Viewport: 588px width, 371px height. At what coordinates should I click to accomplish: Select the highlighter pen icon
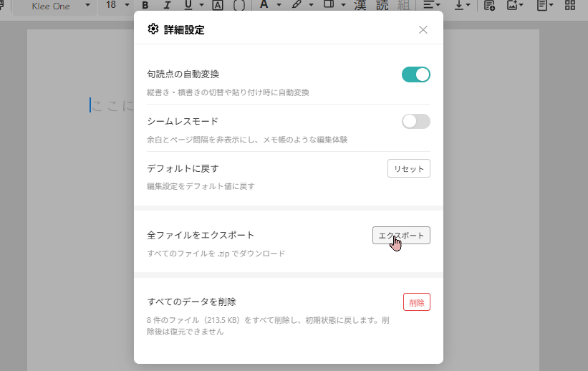point(297,5)
